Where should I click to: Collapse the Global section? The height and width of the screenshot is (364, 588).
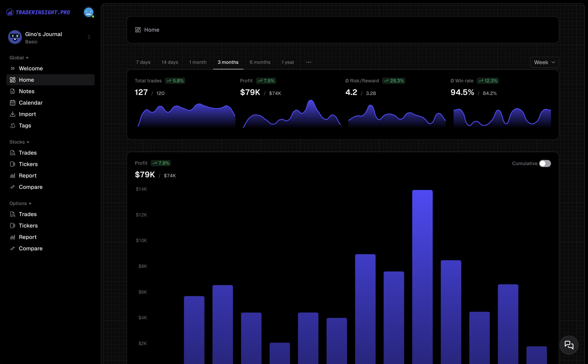click(19, 58)
